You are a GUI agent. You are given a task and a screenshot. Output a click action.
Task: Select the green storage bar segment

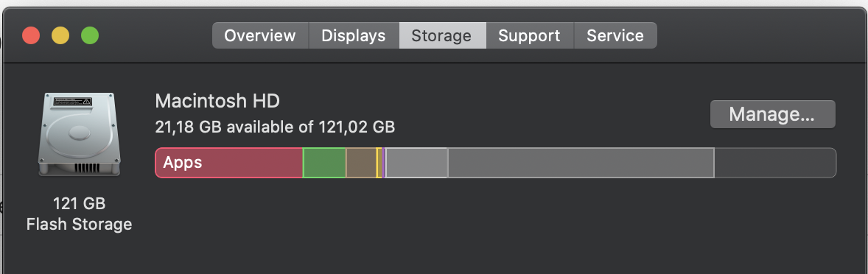tap(324, 163)
